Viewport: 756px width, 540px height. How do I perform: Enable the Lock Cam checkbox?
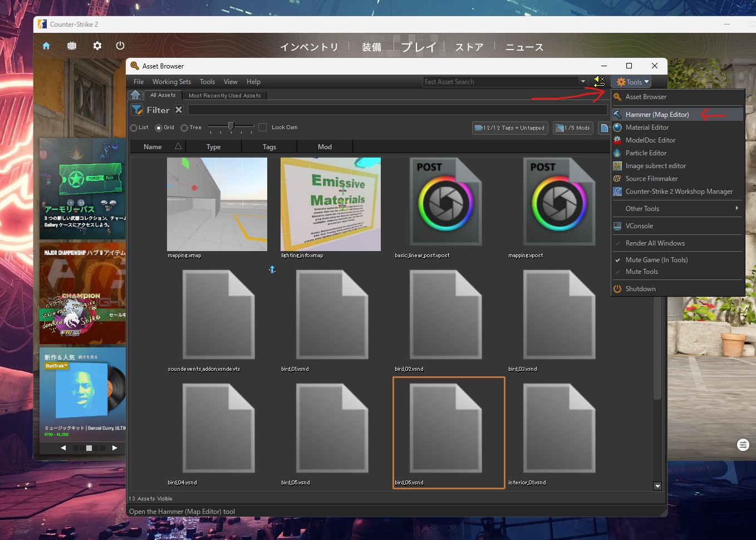[263, 127]
